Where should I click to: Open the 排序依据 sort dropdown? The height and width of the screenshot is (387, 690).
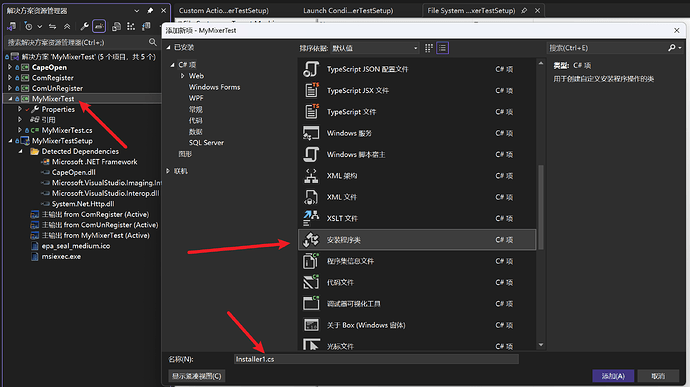click(374, 48)
